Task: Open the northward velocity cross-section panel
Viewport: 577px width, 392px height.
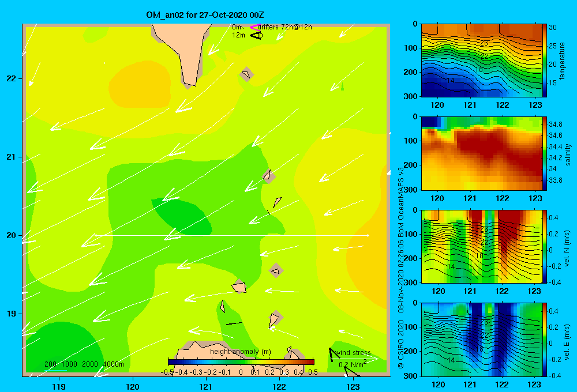Action: (481, 246)
